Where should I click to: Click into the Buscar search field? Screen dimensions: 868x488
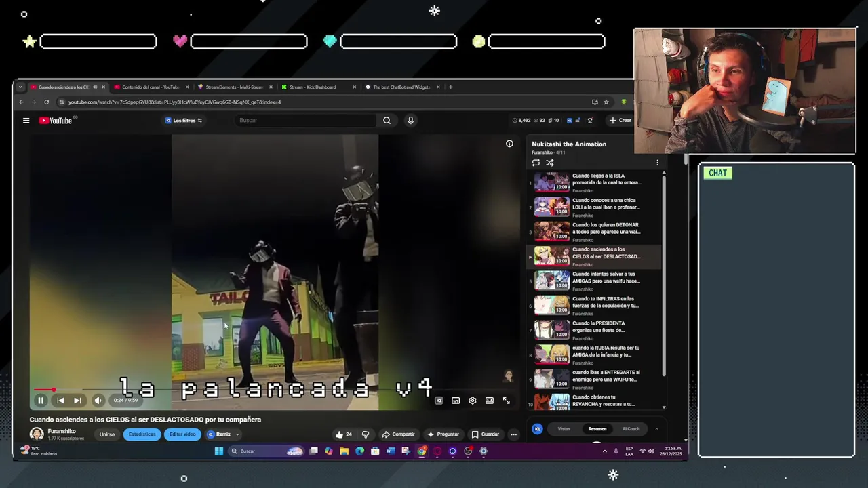(305, 121)
